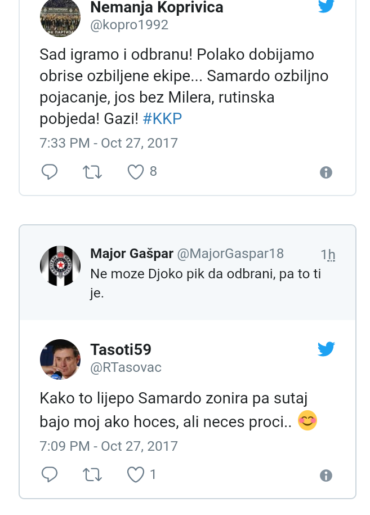Image resolution: width=370 pixels, height=515 pixels.
Task: Open @MajorGaspar18 profile handle
Action: 230,254
